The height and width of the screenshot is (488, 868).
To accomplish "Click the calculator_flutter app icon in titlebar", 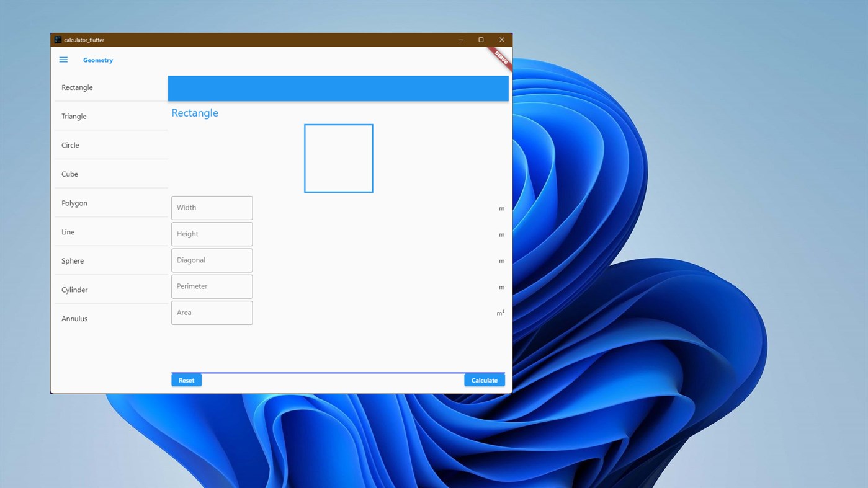I will pyautogui.click(x=57, y=39).
